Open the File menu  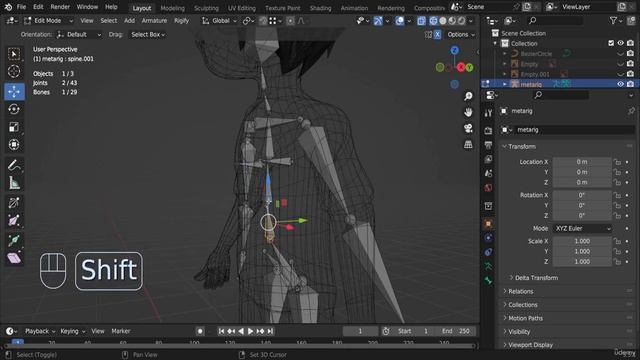[x=21, y=7]
